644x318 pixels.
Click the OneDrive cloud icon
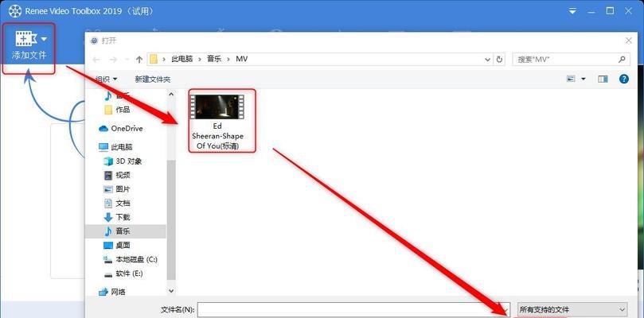pos(103,129)
